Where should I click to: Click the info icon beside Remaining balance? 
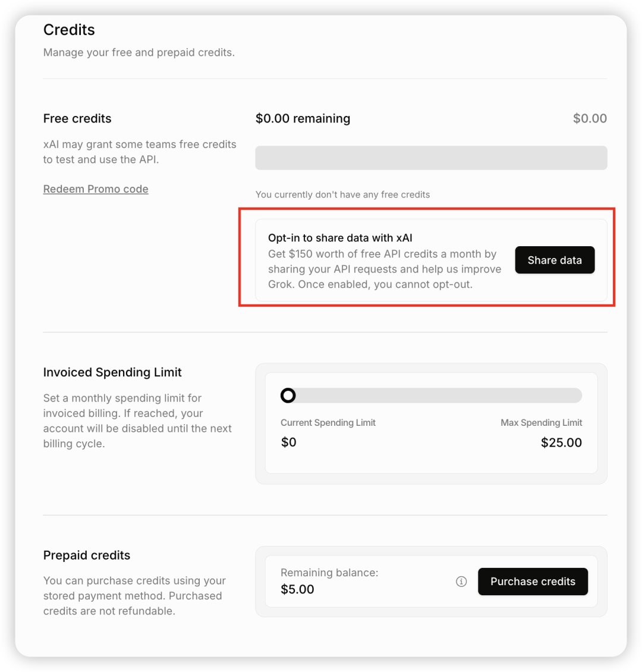point(461,582)
